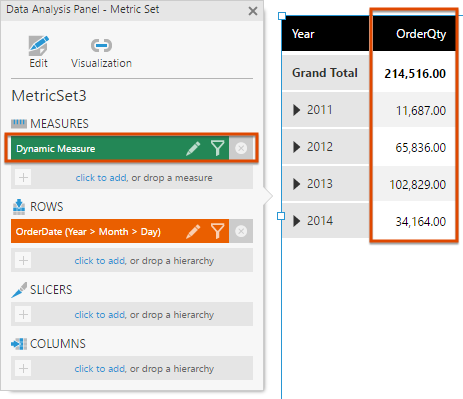Click the Year column header

[x=325, y=34]
